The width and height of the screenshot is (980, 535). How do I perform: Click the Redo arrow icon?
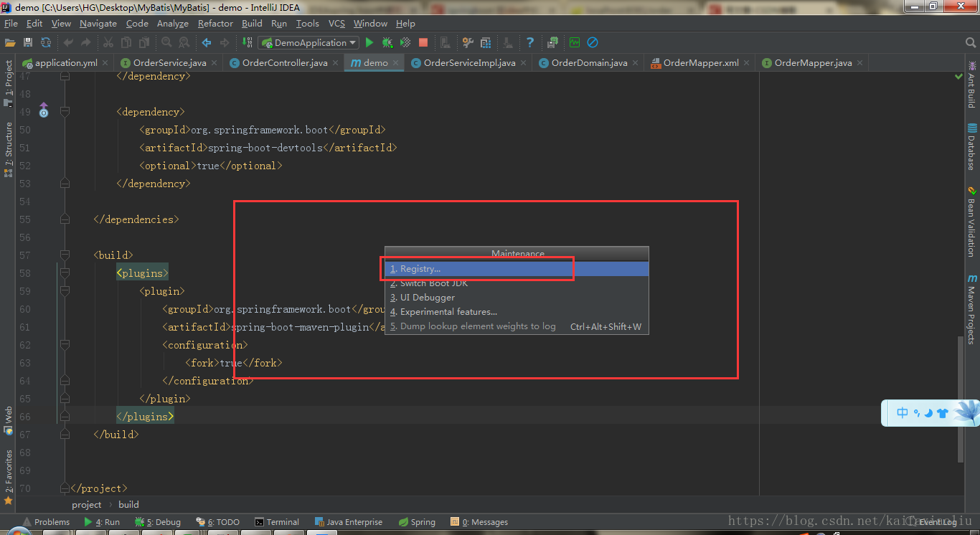(87, 42)
